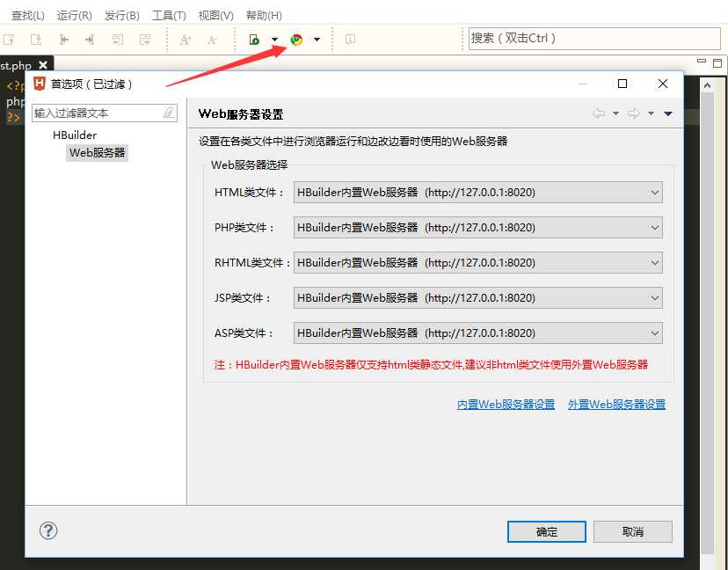The height and width of the screenshot is (570, 728).
Task: Open the dialog view menu triangle
Action: pyautogui.click(x=668, y=113)
